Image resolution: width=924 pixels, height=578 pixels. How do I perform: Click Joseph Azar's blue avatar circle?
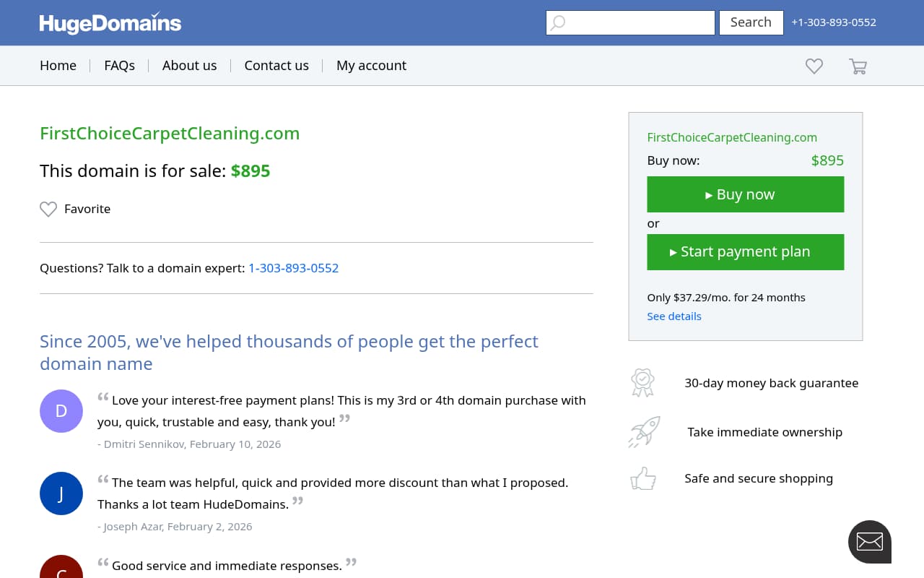(61, 493)
